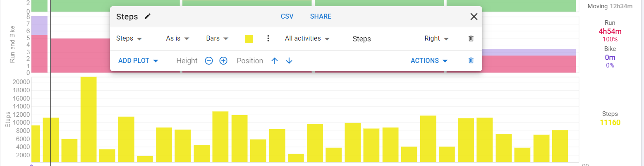
Task: Click the Steps label input field
Action: pyautogui.click(x=378, y=39)
